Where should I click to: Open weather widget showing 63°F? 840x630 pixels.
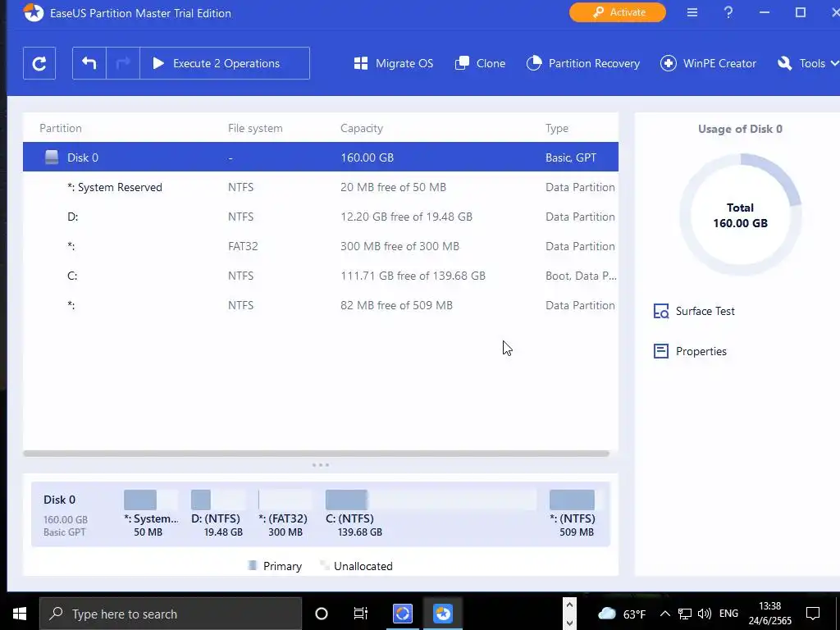[622, 614]
